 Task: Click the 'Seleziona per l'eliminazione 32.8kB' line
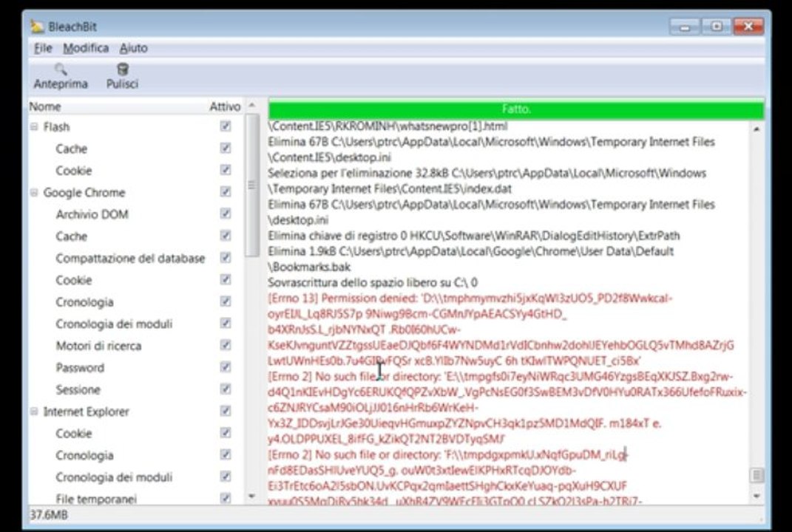point(487,173)
